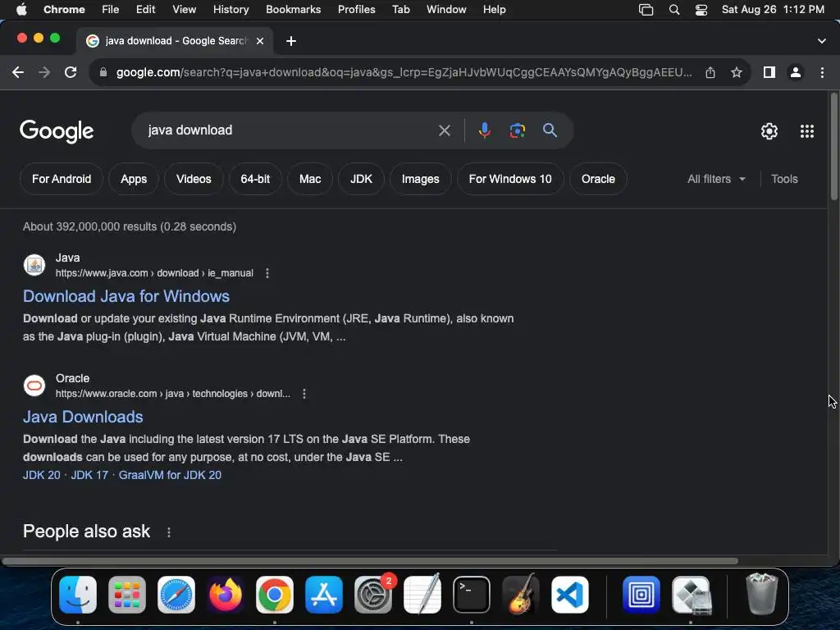The height and width of the screenshot is (630, 840).
Task: Open the Window menu
Action: (446, 10)
